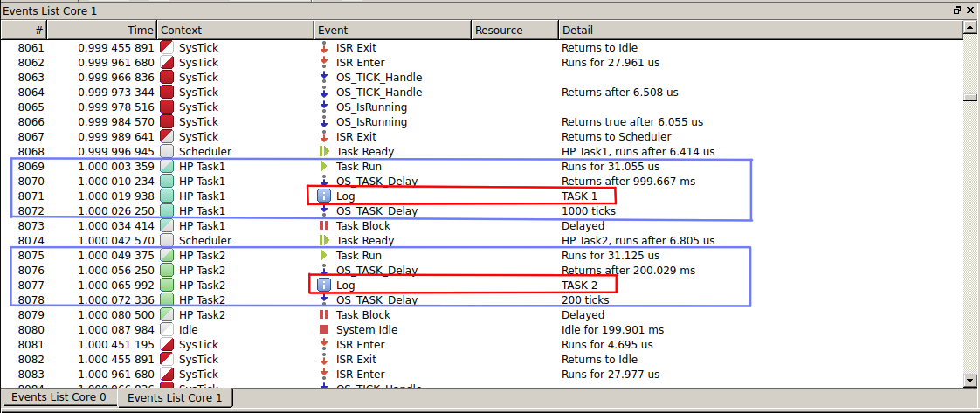Image resolution: width=980 pixels, height=413 pixels.
Task: Click the System Idle icon in row 8080
Action: coord(324,329)
